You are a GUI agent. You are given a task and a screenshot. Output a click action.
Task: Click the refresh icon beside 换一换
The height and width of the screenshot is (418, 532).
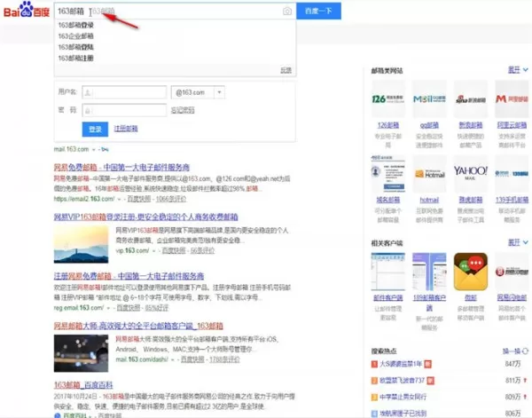[x=525, y=351]
